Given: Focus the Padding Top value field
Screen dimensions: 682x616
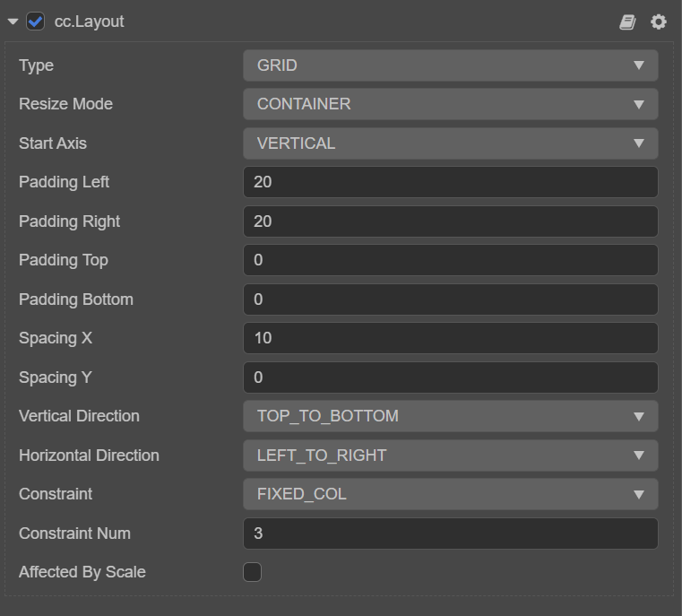Looking at the screenshot, I should pyautogui.click(x=450, y=260).
